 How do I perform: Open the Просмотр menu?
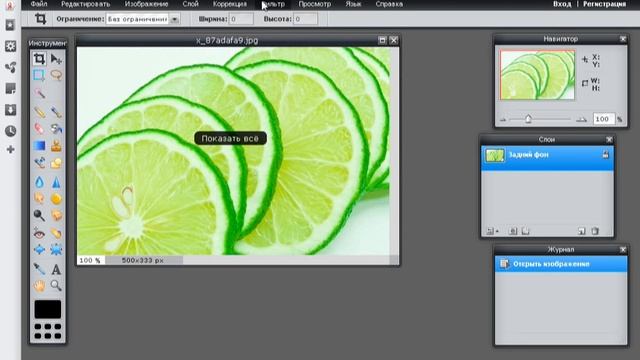tap(315, 4)
